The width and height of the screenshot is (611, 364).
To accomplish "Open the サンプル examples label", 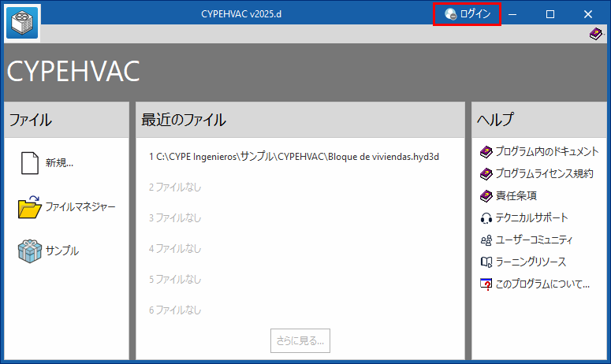I will (x=62, y=251).
